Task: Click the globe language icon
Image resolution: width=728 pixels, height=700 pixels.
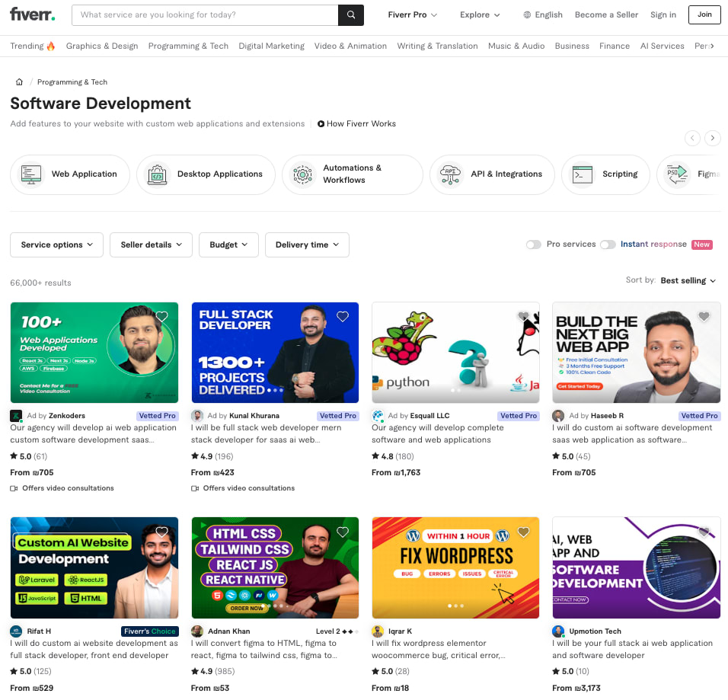Action: tap(527, 15)
